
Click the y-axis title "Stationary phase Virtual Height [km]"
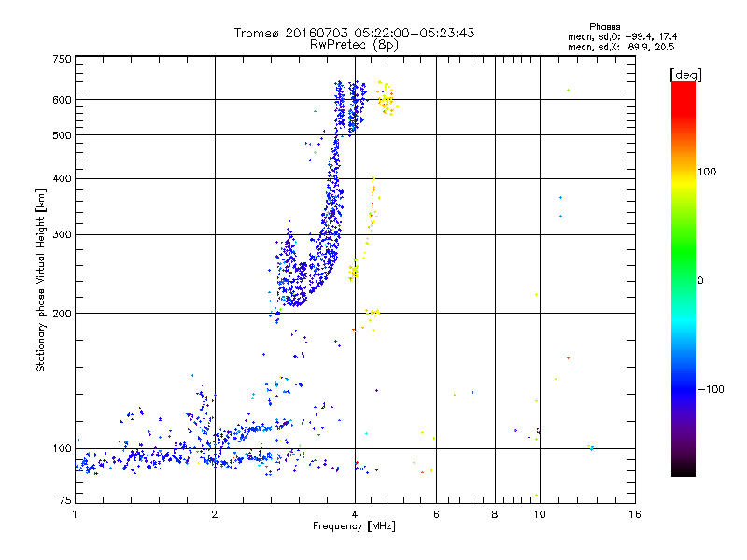coord(40,280)
